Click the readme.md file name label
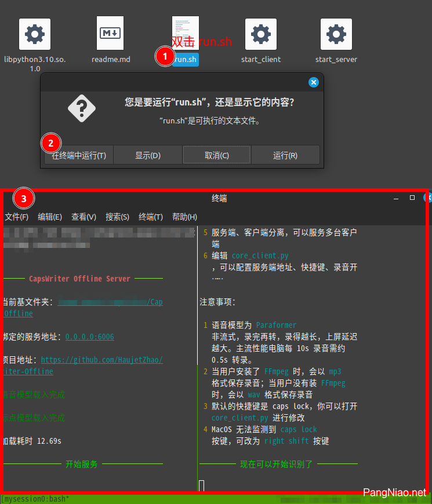 (111, 60)
